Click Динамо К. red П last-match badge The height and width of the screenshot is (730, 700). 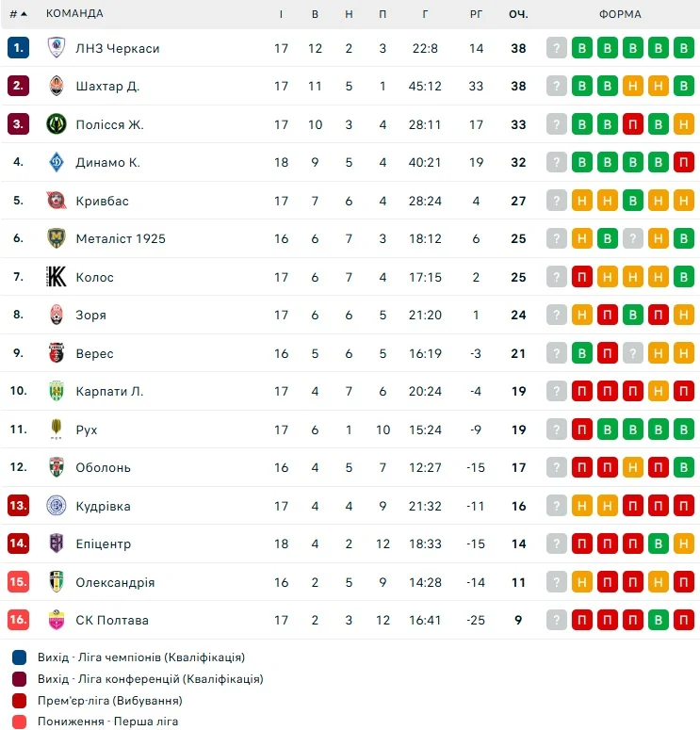pos(684,162)
